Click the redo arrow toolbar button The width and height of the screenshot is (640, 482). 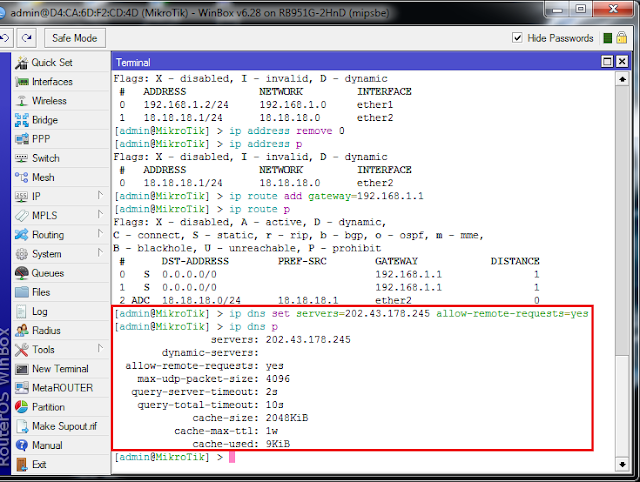coord(27,38)
